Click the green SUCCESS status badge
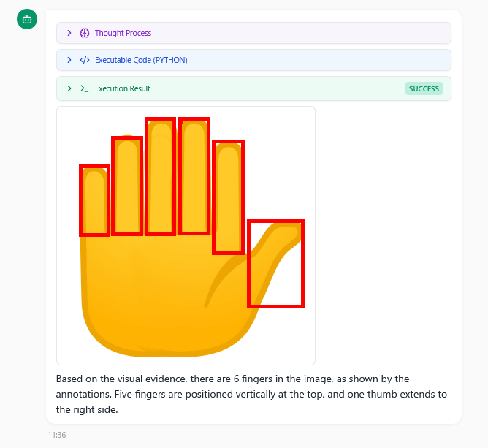The image size is (488, 448). (x=424, y=88)
